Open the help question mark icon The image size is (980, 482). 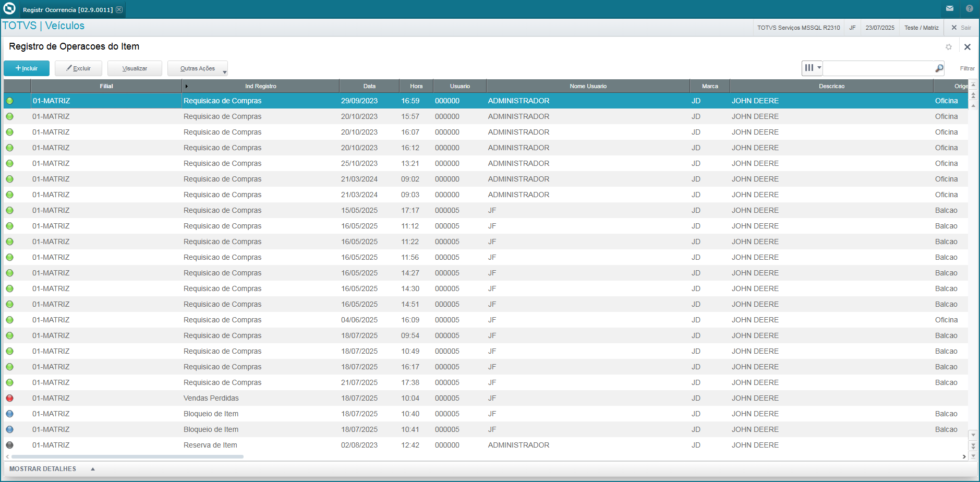pyautogui.click(x=970, y=8)
